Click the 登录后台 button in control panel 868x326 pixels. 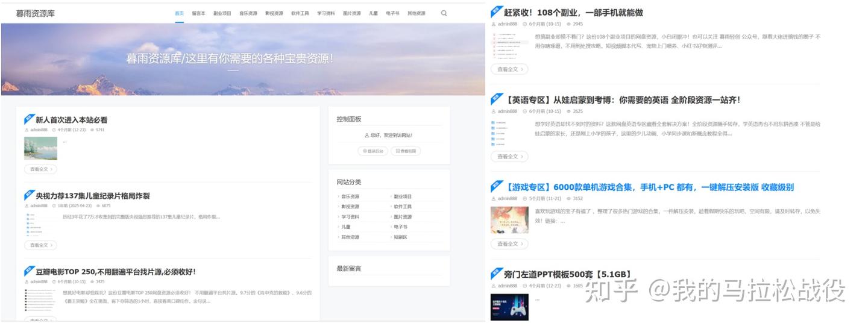[x=373, y=151]
